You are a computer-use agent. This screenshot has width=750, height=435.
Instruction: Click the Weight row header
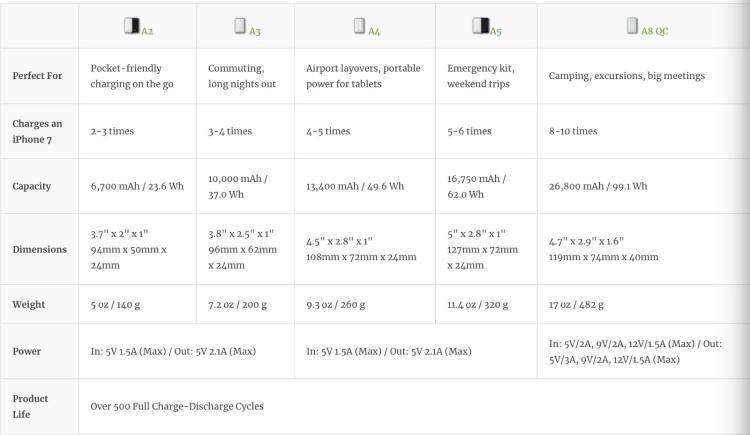point(29,304)
